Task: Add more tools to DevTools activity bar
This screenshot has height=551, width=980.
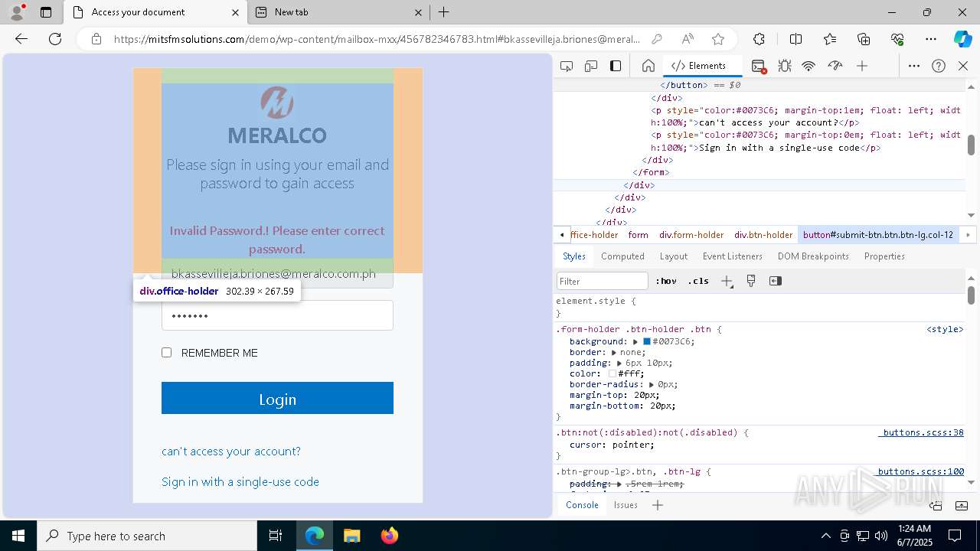Action: point(862,66)
